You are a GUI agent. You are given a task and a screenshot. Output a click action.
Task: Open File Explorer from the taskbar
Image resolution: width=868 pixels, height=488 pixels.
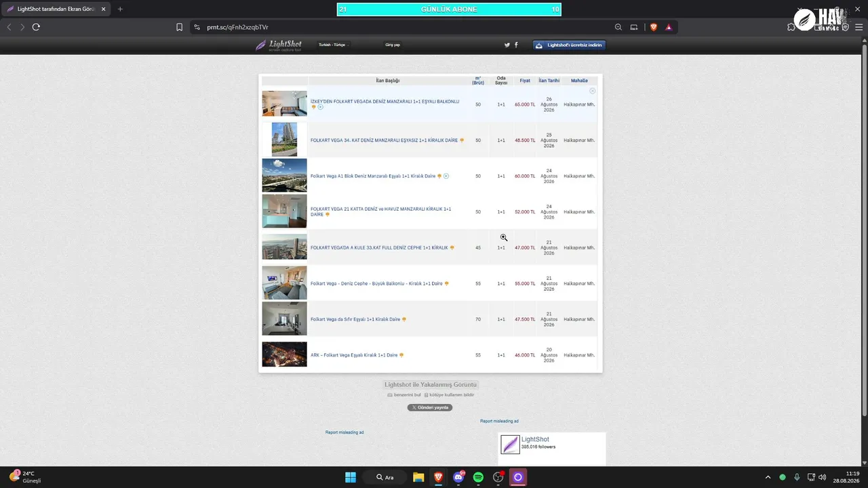418,477
